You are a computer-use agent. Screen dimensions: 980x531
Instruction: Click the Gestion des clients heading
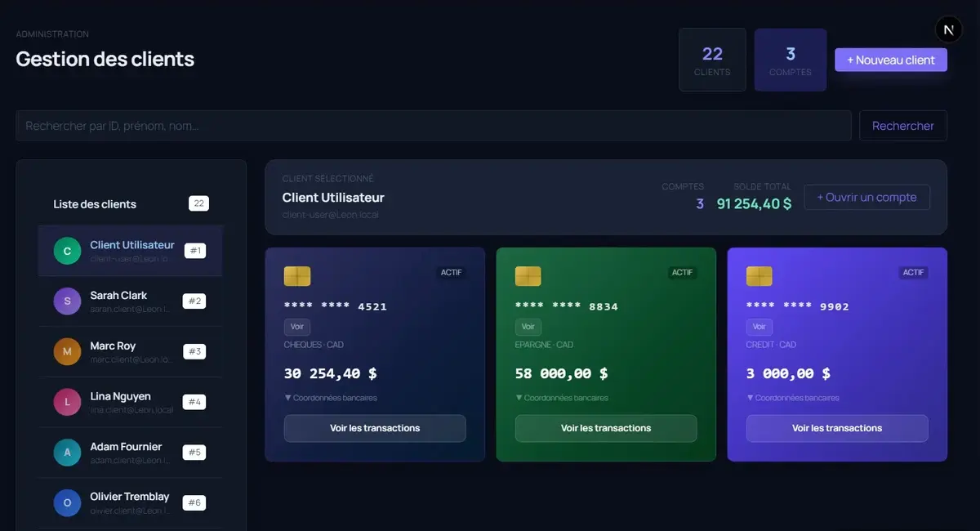tap(105, 59)
